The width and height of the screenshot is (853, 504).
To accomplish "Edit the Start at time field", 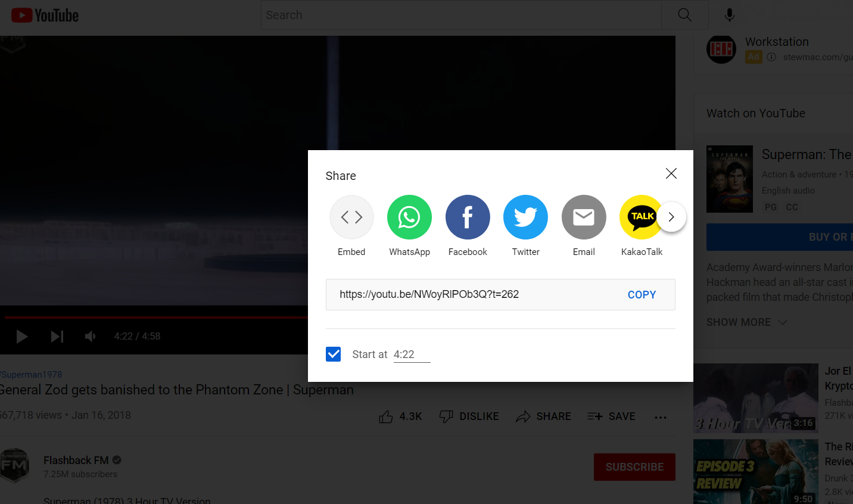I will click(x=411, y=354).
